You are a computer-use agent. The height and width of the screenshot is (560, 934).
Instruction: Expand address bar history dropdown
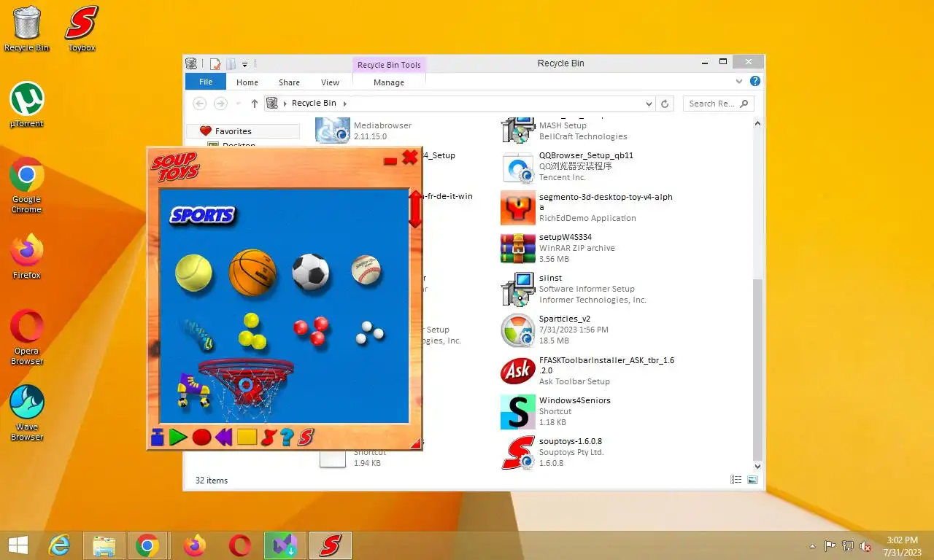pyautogui.click(x=649, y=104)
